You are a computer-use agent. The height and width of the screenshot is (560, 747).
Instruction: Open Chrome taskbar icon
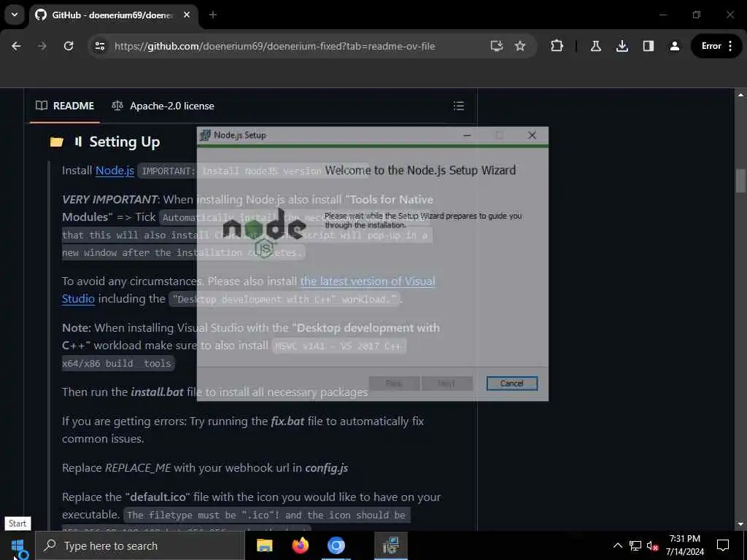pyautogui.click(x=336, y=545)
